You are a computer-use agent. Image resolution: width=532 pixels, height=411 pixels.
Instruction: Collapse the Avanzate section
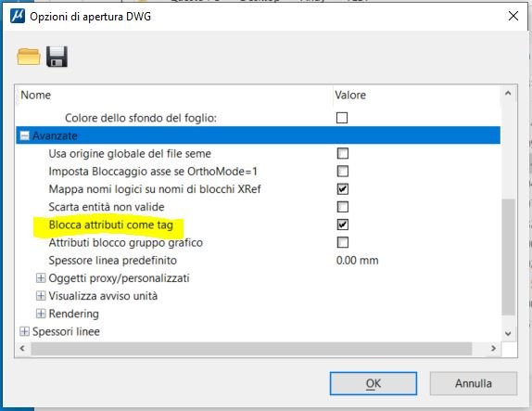(24, 135)
